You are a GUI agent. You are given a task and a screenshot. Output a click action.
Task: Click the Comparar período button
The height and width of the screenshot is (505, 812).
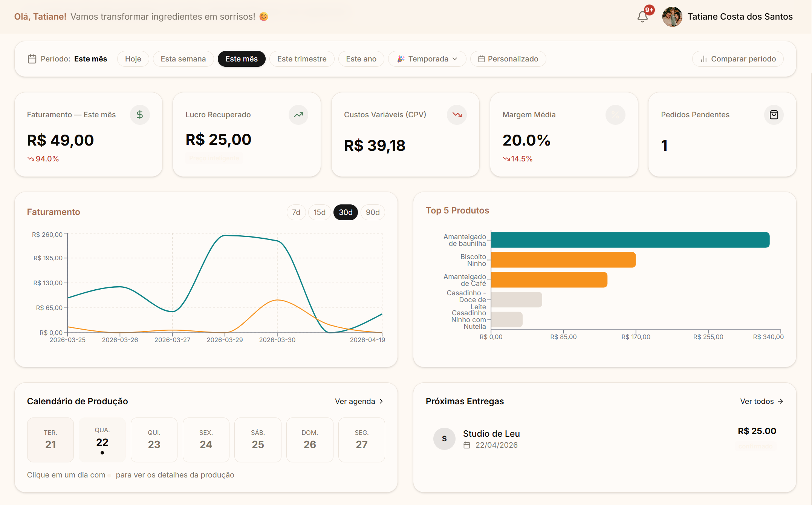(x=738, y=59)
